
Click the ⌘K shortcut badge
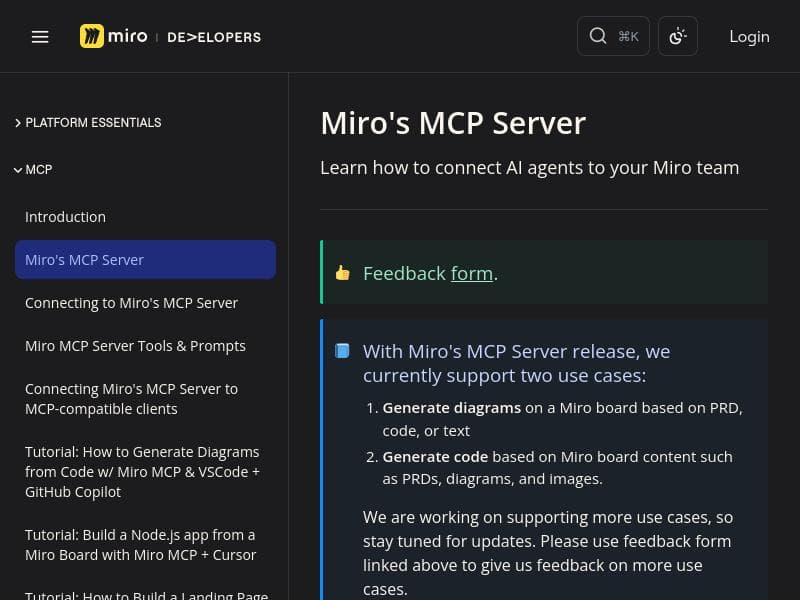coord(628,36)
